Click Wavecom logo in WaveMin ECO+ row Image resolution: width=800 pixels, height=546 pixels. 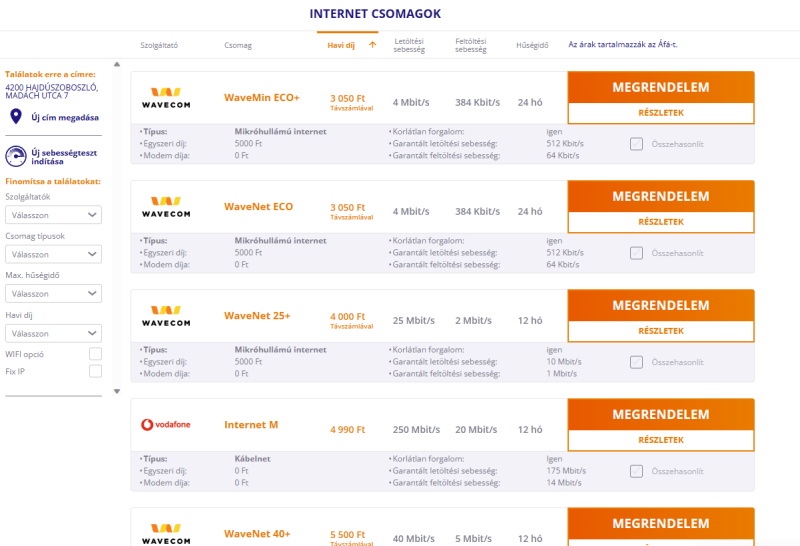coord(166,97)
